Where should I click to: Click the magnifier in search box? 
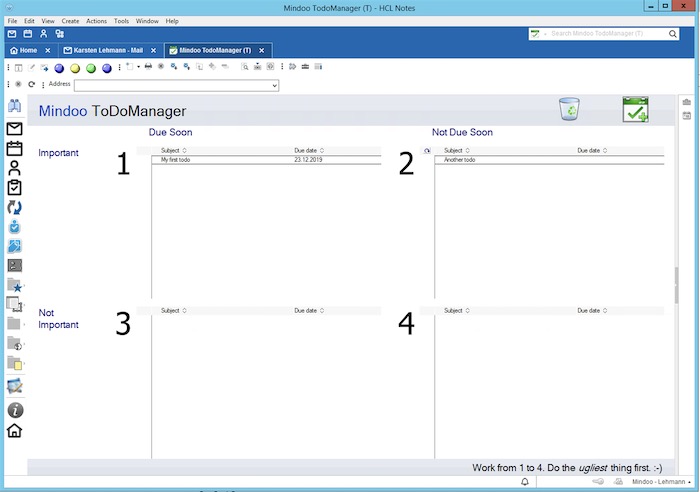(672, 33)
